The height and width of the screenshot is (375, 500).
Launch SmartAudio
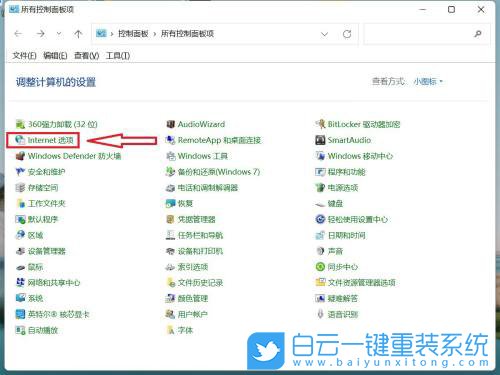click(x=343, y=140)
